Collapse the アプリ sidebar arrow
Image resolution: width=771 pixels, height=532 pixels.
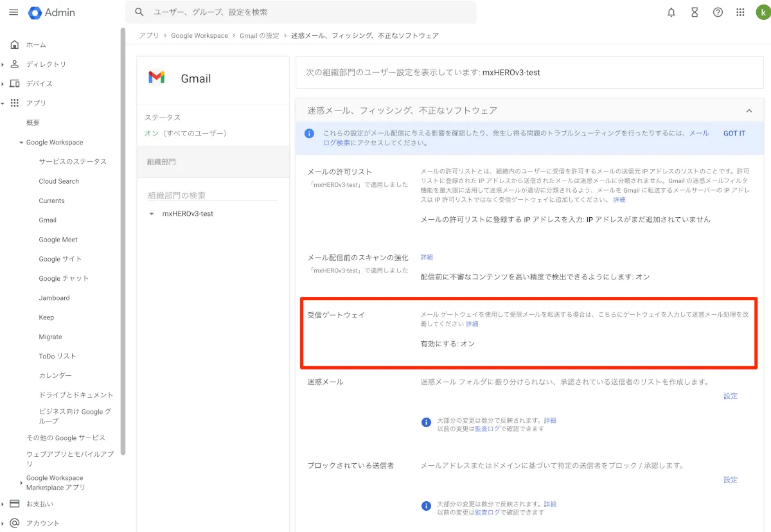(x=3, y=103)
